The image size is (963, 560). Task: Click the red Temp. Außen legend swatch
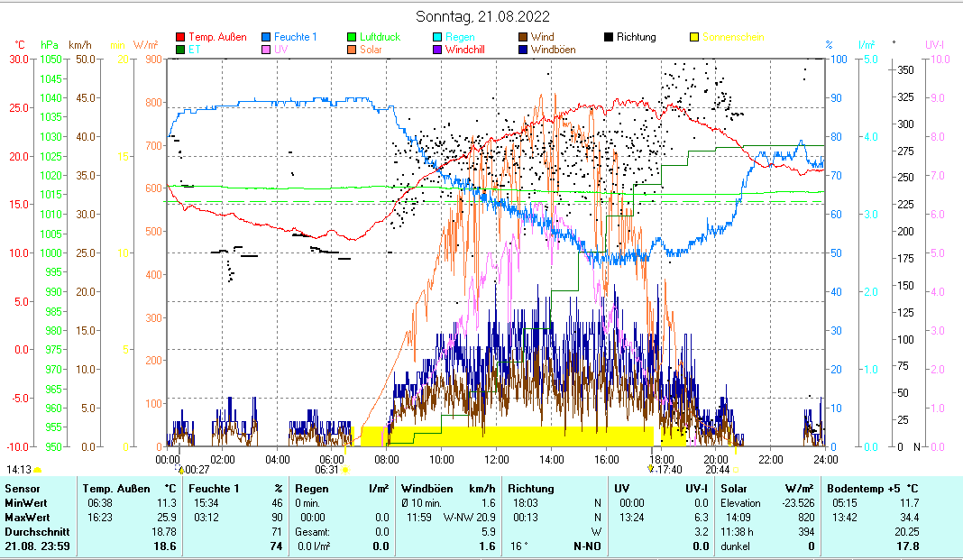point(180,38)
